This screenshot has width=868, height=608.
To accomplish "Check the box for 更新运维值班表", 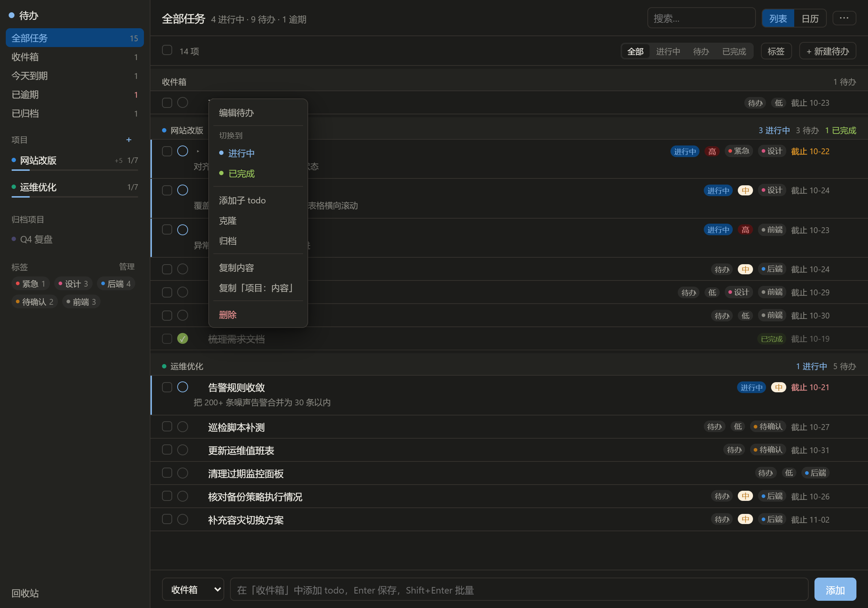I will coord(167,450).
